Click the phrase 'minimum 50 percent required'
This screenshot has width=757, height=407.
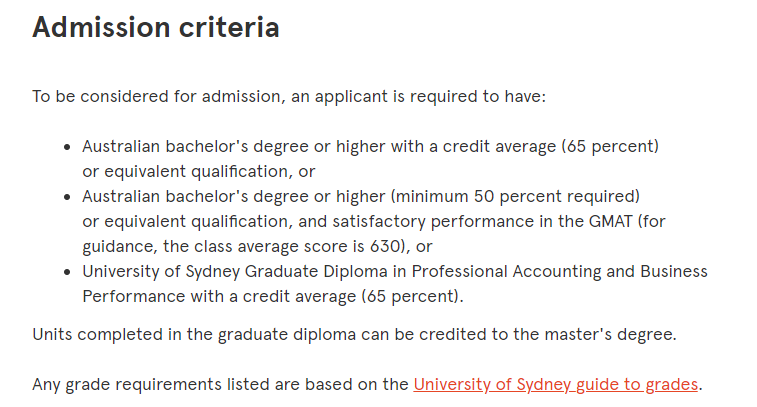515,196
